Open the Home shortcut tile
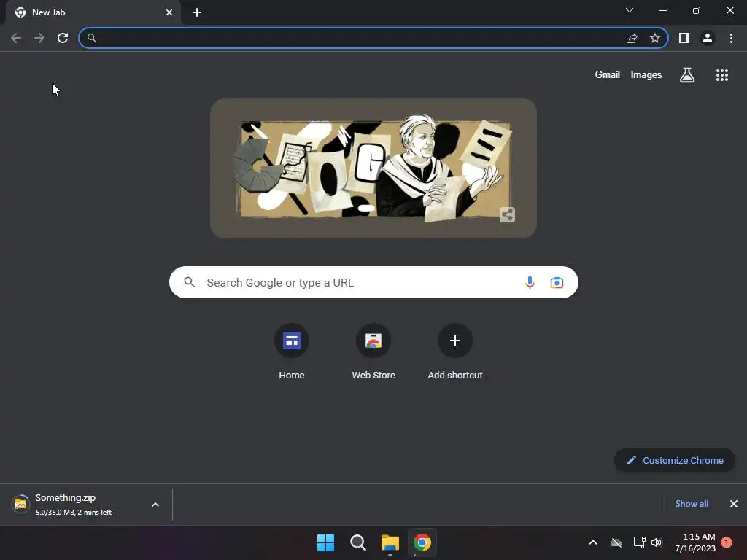This screenshot has height=560, width=747. (292, 351)
